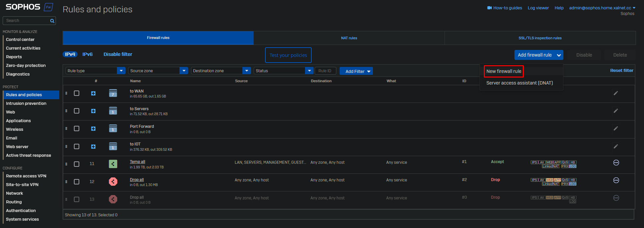
Task: Choose New firewall rule from menu
Action: [503, 71]
